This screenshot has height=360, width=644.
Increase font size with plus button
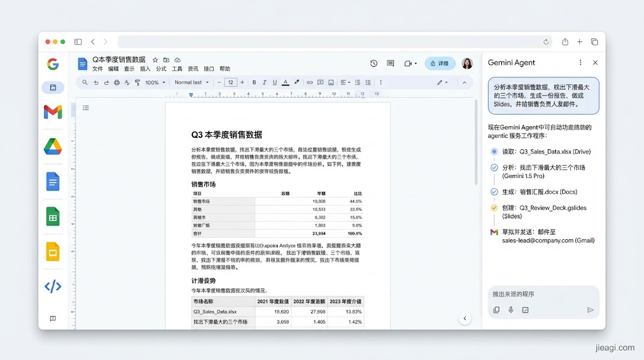(x=242, y=82)
